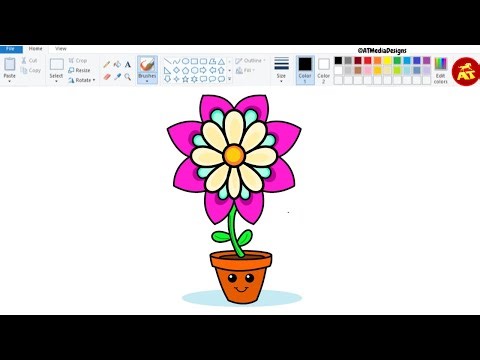Viewport: 480px width, 360px height.
Task: Choose the Rectangle shape
Action: (194, 61)
